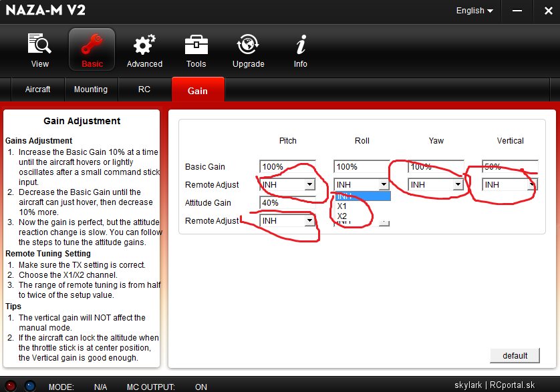This screenshot has width=560, height=392.
Task: Click the blue status LED indicator
Action: coord(30,386)
